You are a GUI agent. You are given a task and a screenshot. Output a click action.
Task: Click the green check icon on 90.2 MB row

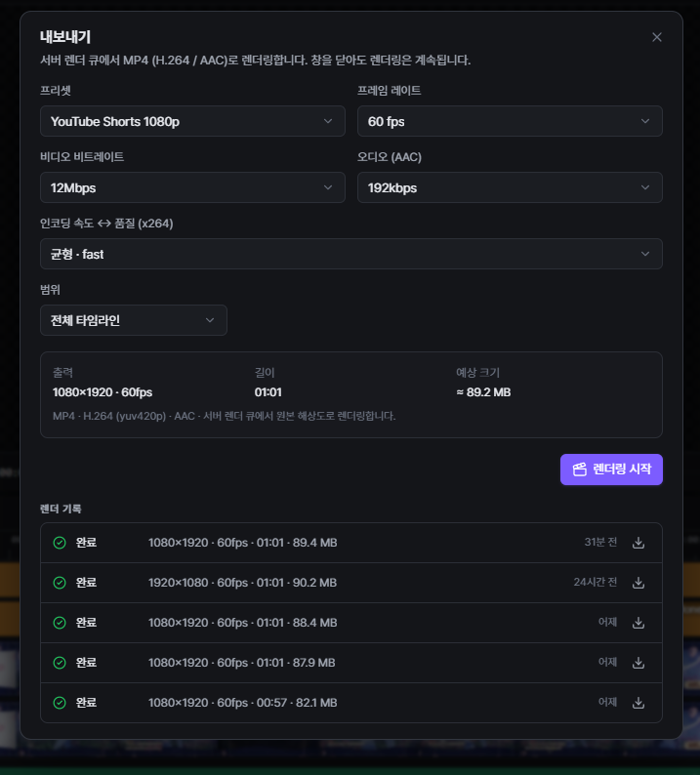60,583
